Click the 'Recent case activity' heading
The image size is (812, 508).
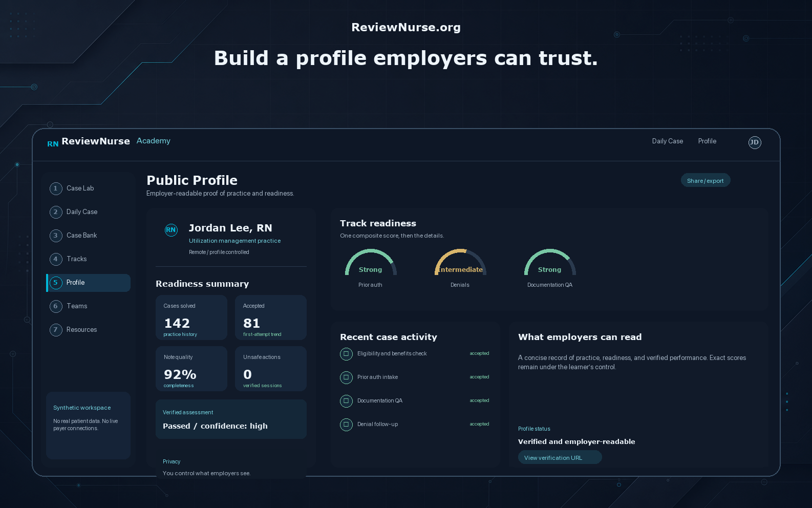coord(389,337)
